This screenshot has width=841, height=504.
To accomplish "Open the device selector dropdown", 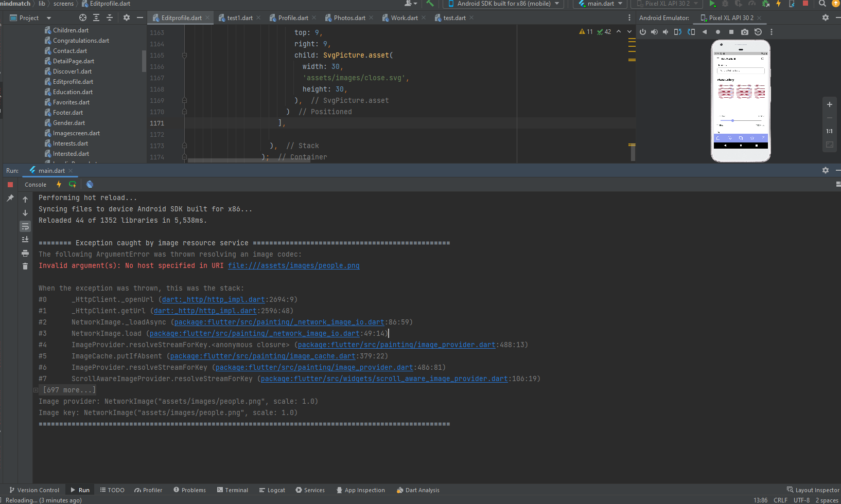I will point(503,4).
